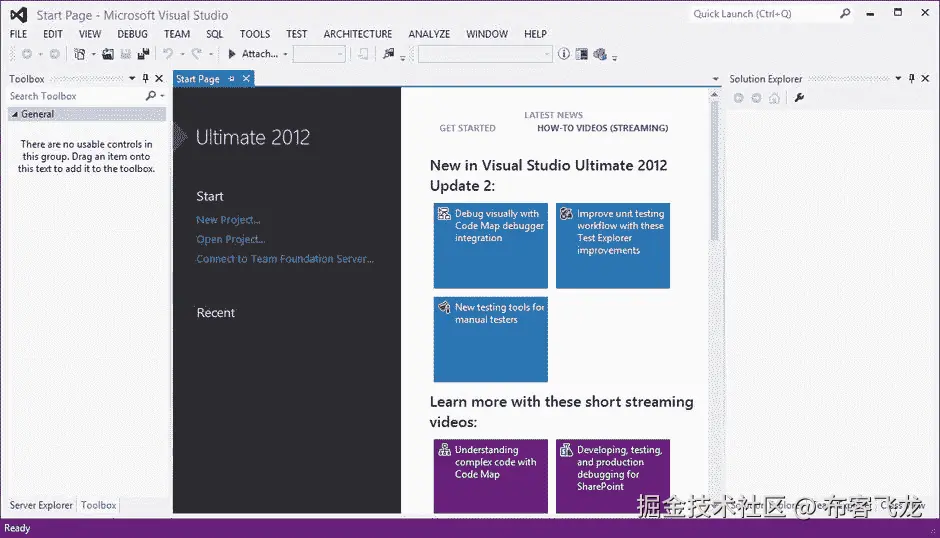The image size is (940, 538).
Task: Click the Search Toolbox magnifier icon
Action: 150,95
